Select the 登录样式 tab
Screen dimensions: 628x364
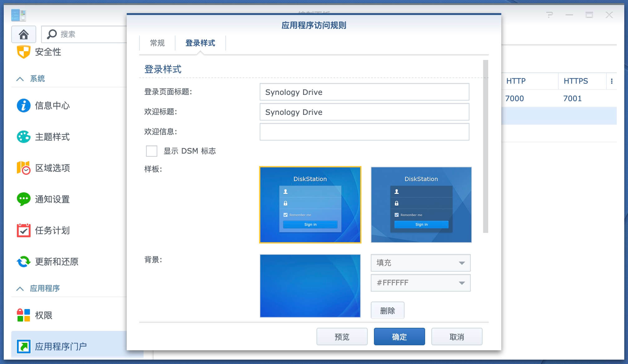pos(200,43)
